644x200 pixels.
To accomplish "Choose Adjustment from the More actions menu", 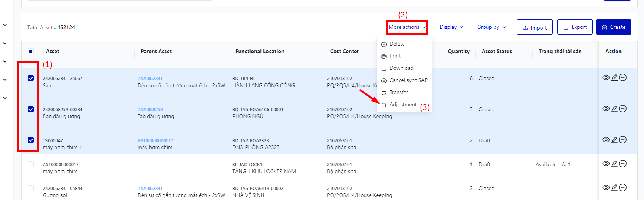I will coord(403,105).
